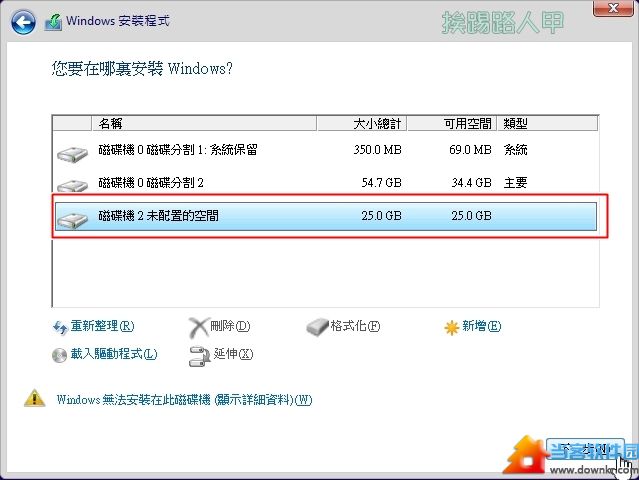Refresh list via 重新整理(R) link
Screen dimensions: 639x480
[102, 326]
